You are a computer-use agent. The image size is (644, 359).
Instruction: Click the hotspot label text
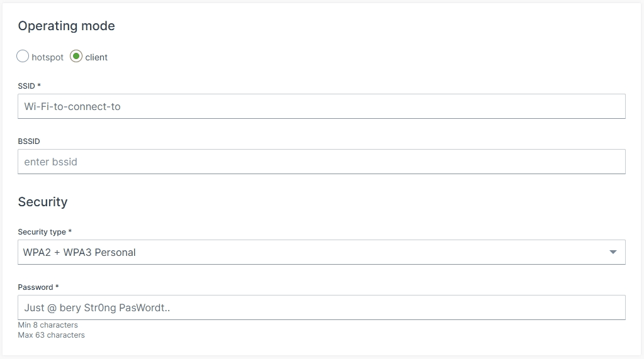click(x=48, y=57)
